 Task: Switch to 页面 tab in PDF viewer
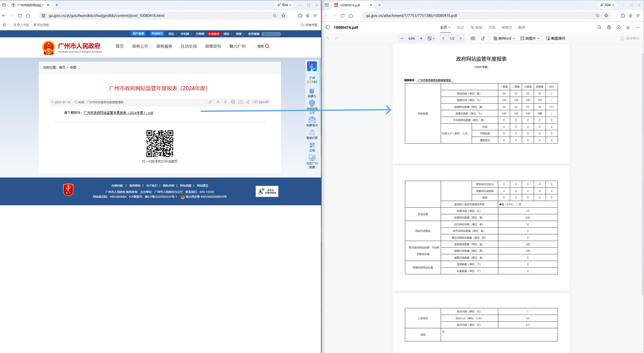[x=492, y=28]
